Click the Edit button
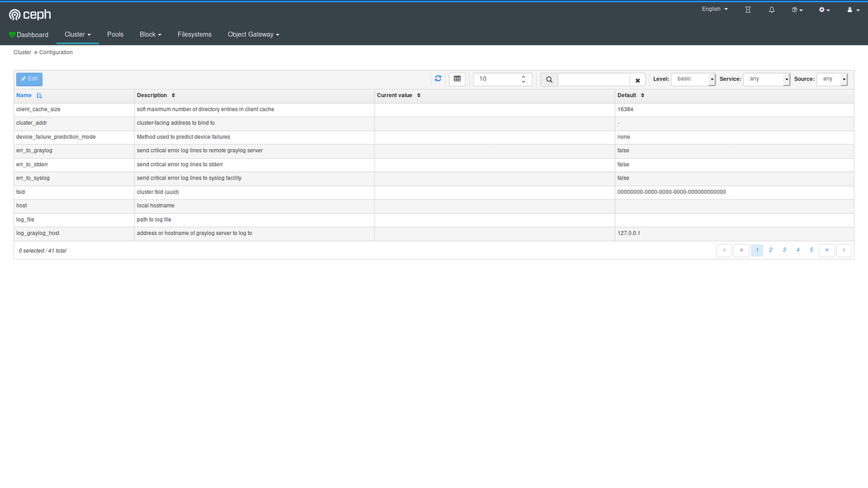Viewport: 868px width, 488px height. pos(29,79)
